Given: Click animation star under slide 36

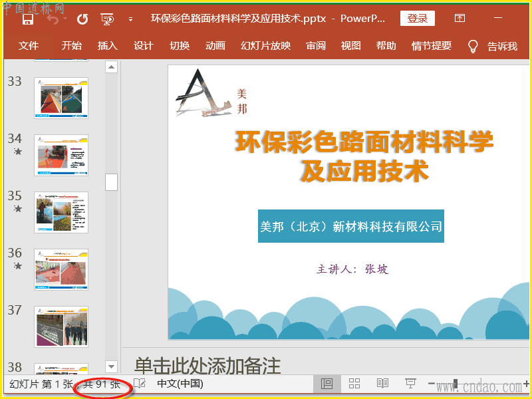Looking at the screenshot, I should 18,265.
